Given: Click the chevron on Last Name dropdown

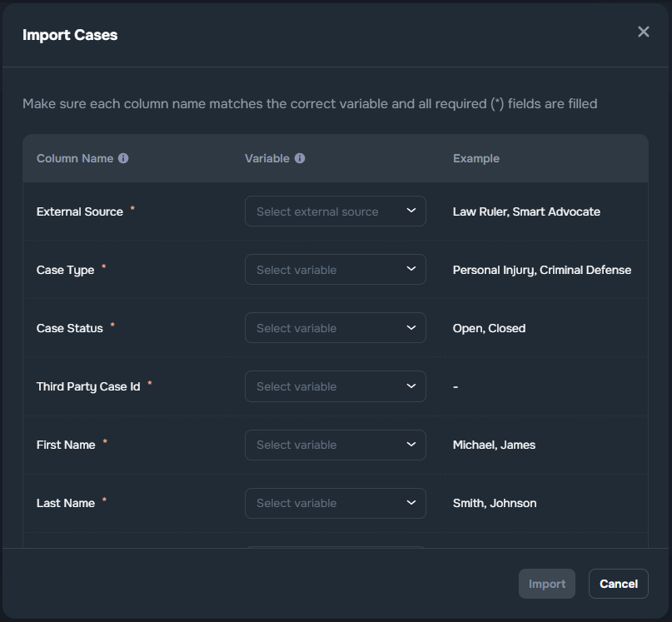Looking at the screenshot, I should (410, 502).
